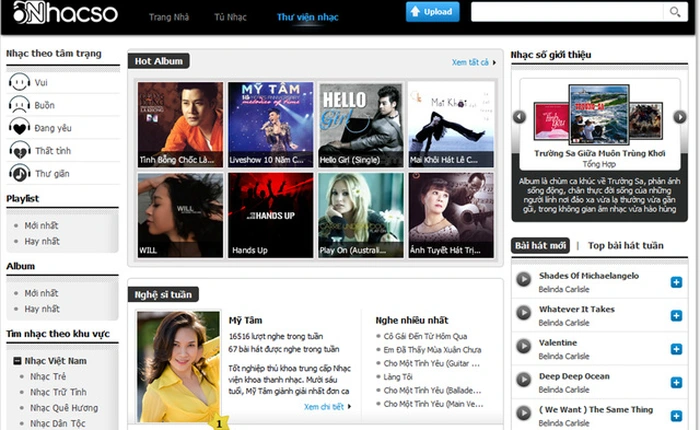Open the Xem tất cả albums link
Screen dimensions: 700x430
[x=473, y=62]
